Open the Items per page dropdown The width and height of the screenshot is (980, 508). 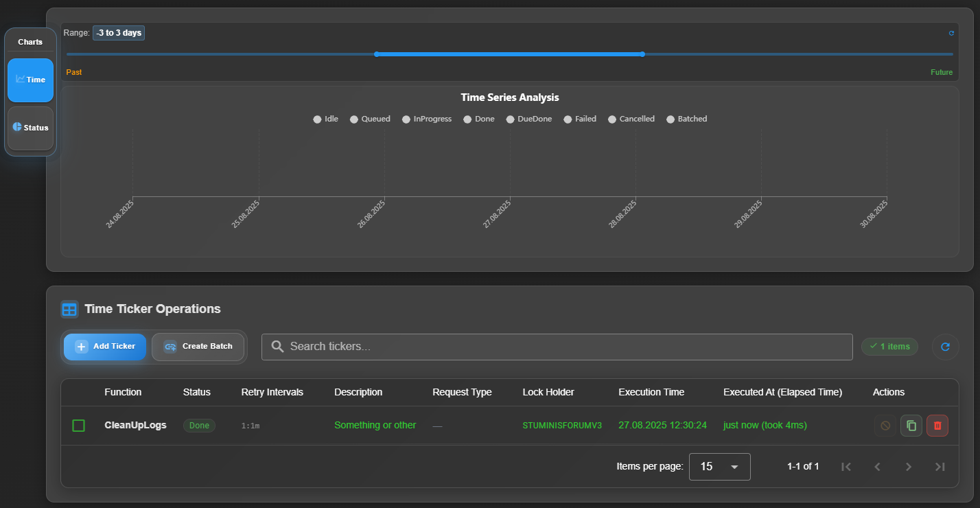pos(719,467)
